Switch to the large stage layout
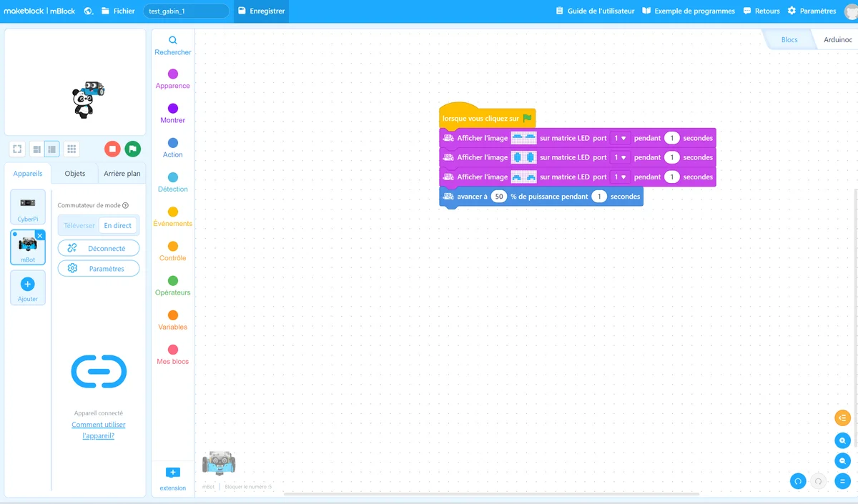 point(51,149)
